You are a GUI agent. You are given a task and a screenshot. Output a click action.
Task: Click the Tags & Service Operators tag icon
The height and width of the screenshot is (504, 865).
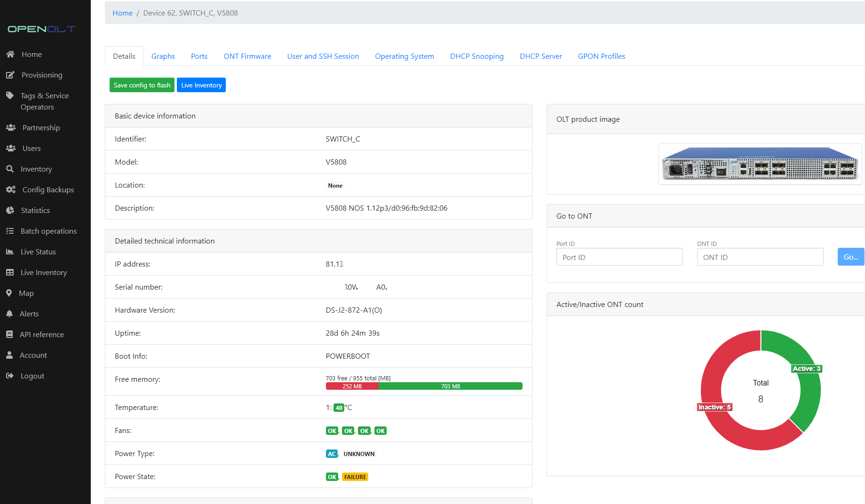tap(10, 95)
